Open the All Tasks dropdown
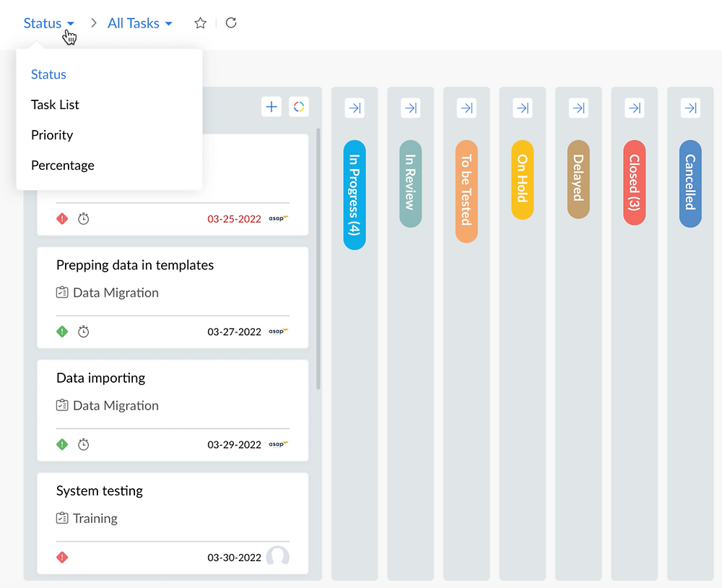This screenshot has height=588, width=722. [x=139, y=23]
